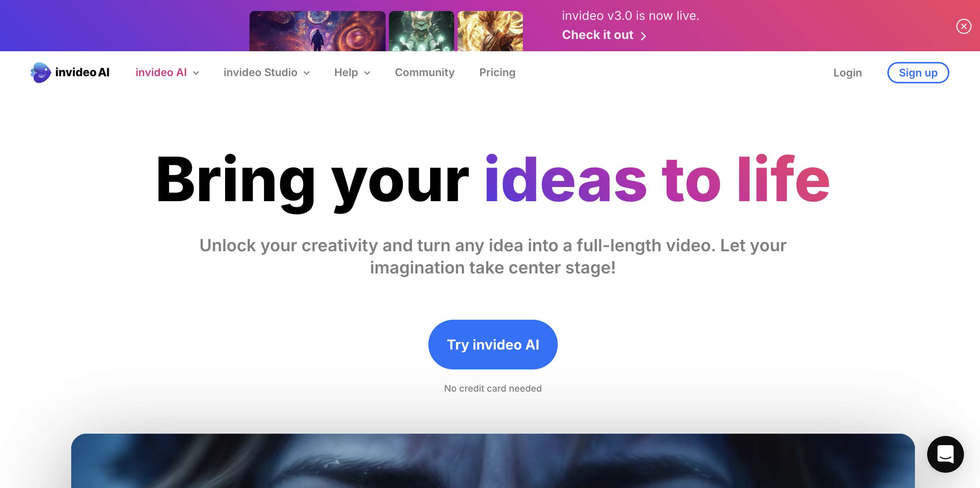Expand the invideo AI dropdown chevron

pos(196,73)
